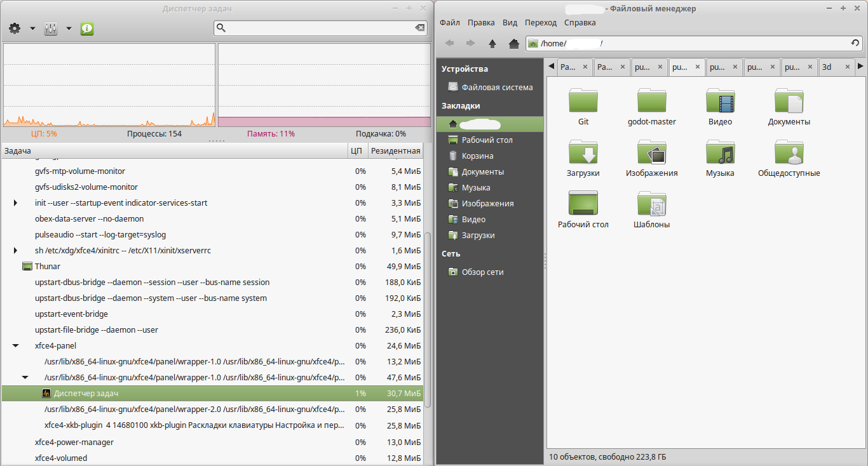This screenshot has height=466, width=868.
Task: Open the Git folder
Action: [583, 102]
